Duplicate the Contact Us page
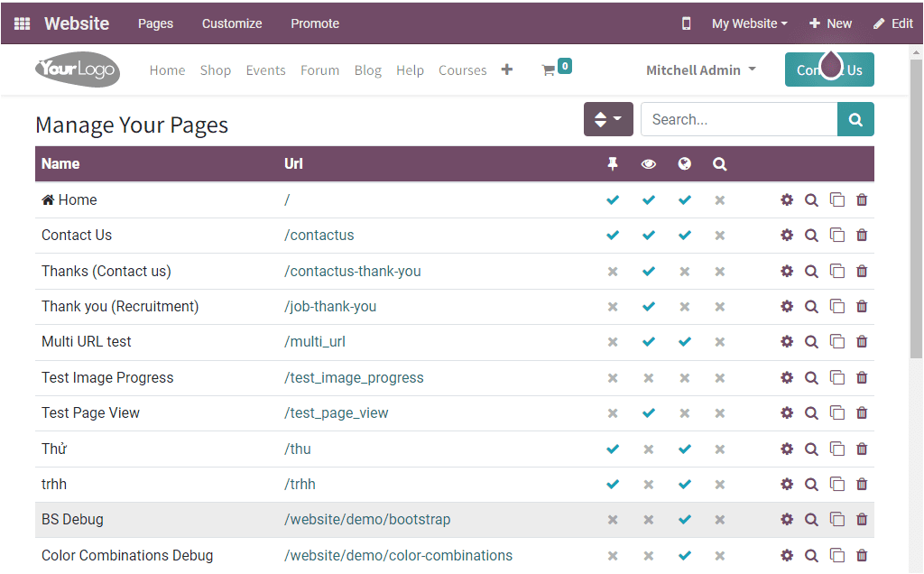The image size is (924, 574). (836, 236)
